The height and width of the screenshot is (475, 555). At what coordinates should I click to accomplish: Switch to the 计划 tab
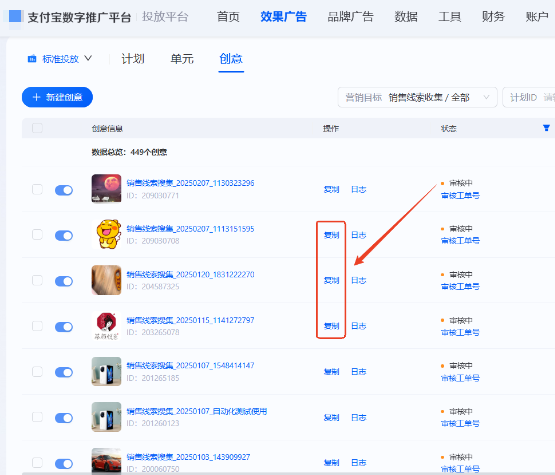(133, 58)
